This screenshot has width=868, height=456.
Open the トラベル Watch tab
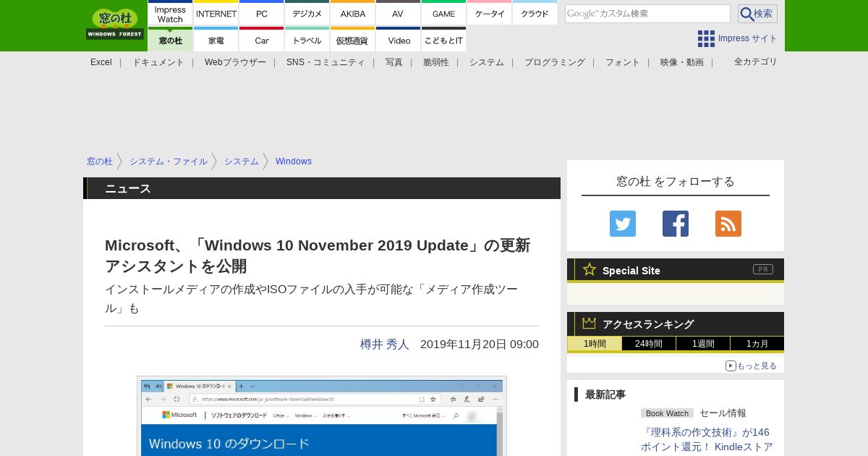click(307, 40)
